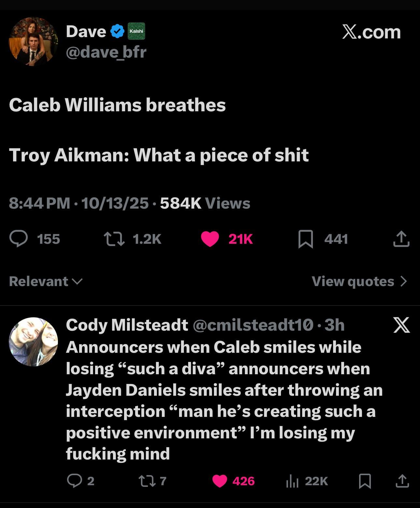View analytics for Cody's reply, 22K views

coord(292,481)
